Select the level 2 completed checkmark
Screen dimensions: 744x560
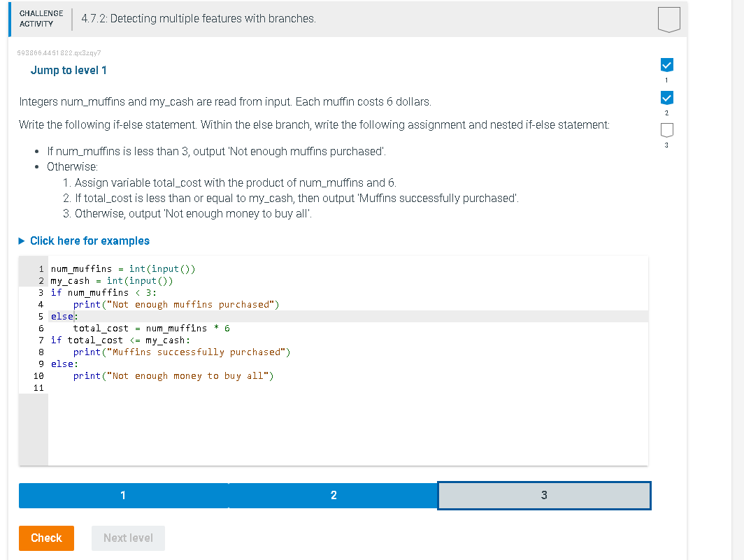click(x=666, y=98)
